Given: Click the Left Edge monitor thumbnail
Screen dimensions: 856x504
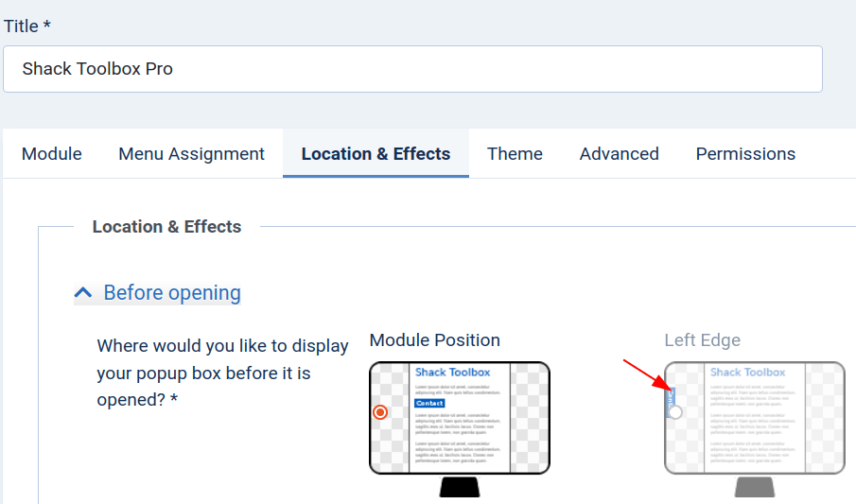Looking at the screenshot, I should pos(755,429).
